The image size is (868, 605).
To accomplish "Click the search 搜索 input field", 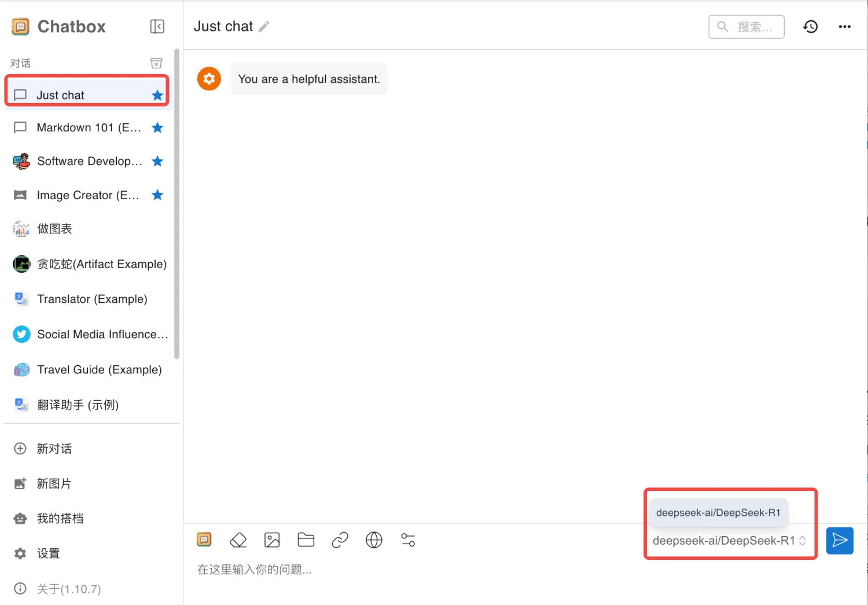I will (x=746, y=27).
